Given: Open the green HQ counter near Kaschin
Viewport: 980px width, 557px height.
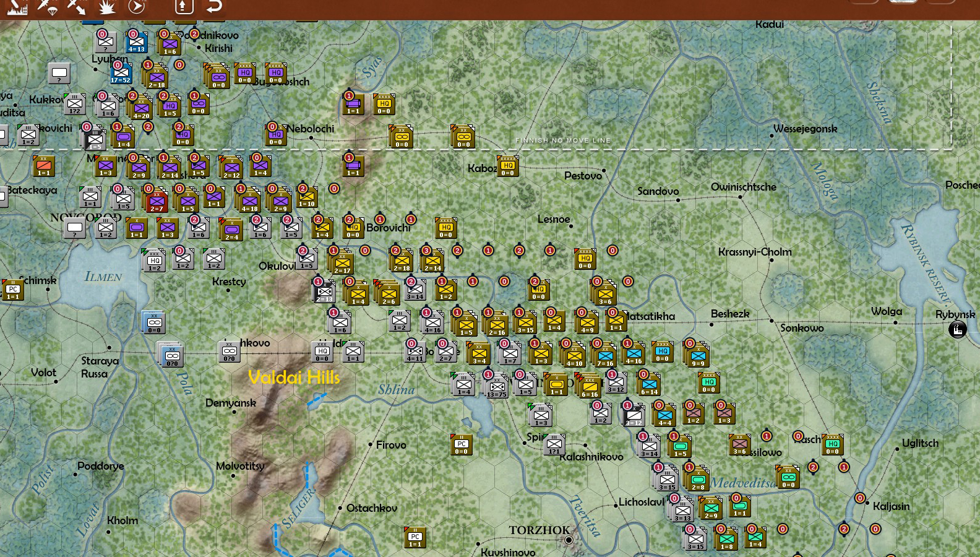Looking at the screenshot, I should [x=832, y=444].
